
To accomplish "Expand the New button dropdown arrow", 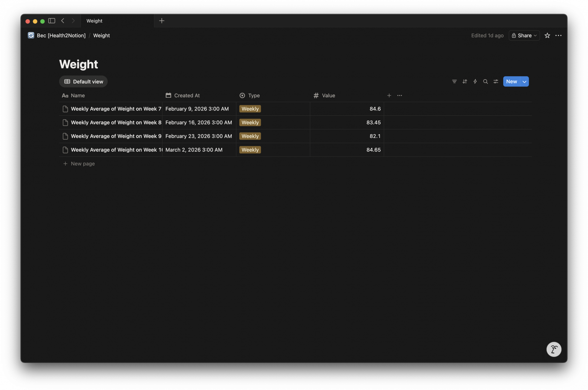I will click(524, 81).
